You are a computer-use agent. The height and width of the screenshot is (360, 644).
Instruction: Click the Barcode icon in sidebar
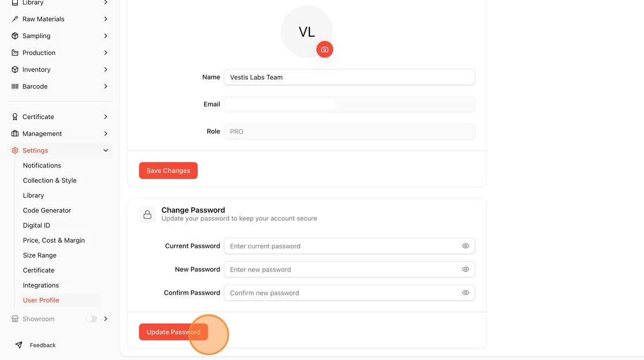[15, 86]
